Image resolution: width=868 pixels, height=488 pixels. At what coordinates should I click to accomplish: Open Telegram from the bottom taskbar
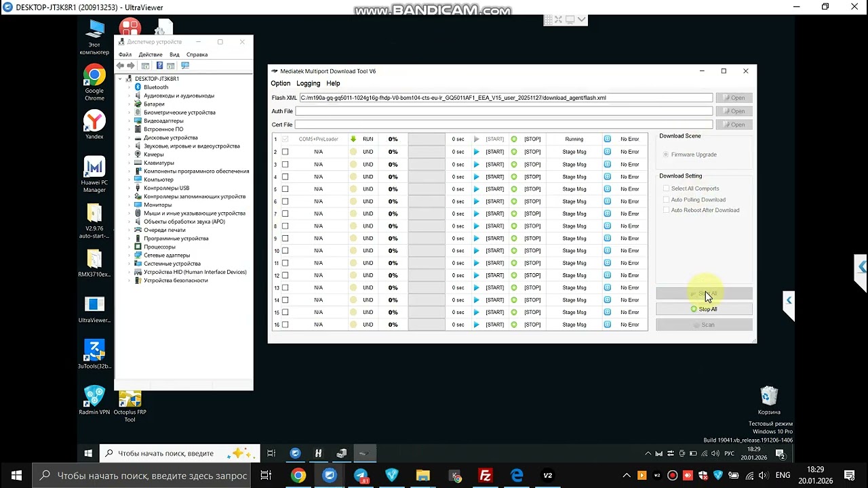point(361,476)
